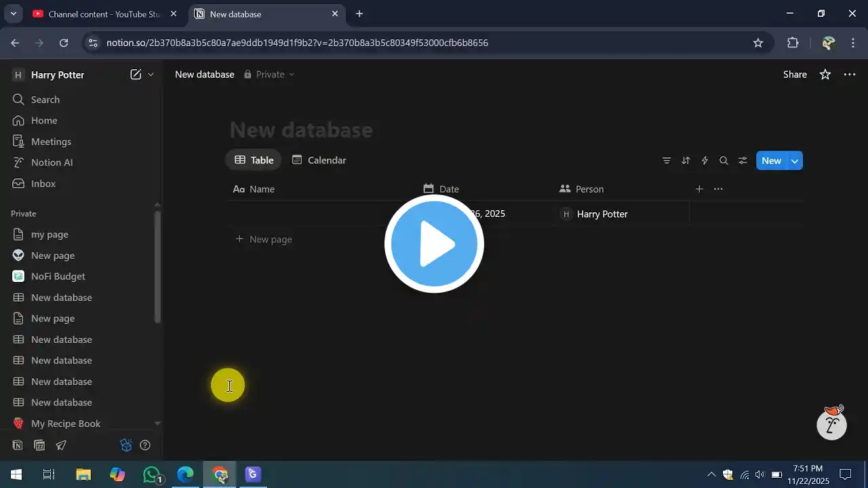Switch to the Table view tab
This screenshot has width=868, height=488.
[x=254, y=160]
